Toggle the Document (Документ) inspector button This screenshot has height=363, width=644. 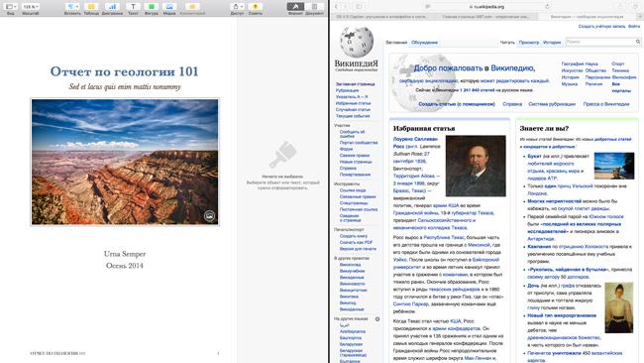click(315, 7)
